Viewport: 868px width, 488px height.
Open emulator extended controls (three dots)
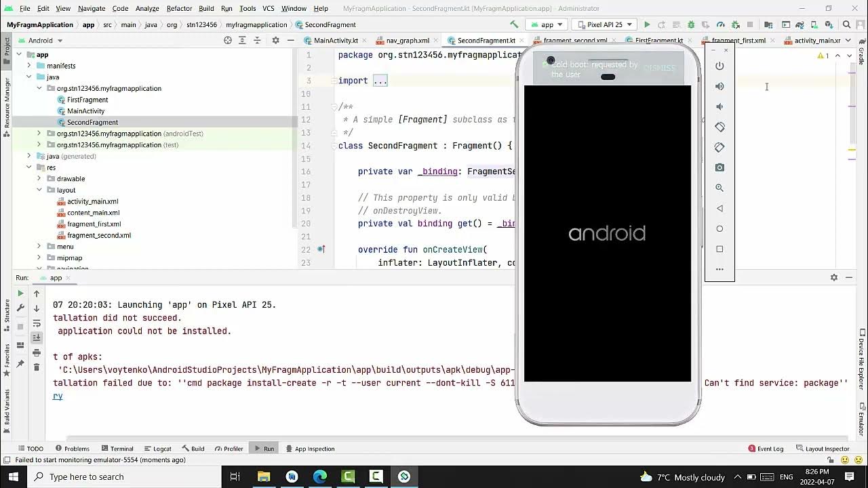pos(719,269)
